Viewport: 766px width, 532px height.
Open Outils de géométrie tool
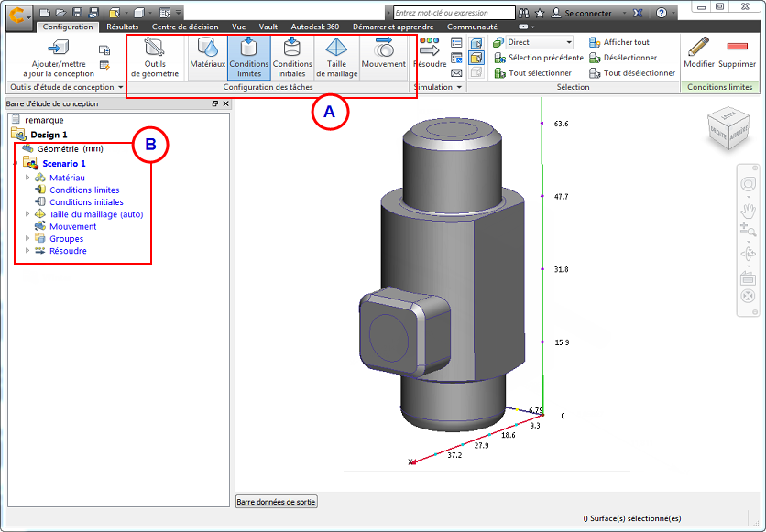tap(155, 59)
